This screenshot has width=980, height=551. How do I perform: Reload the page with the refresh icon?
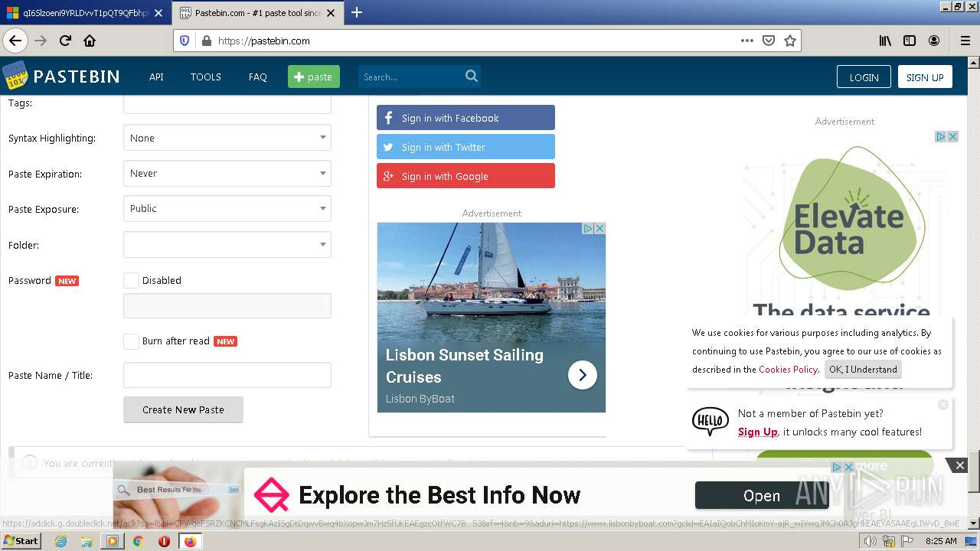click(65, 41)
